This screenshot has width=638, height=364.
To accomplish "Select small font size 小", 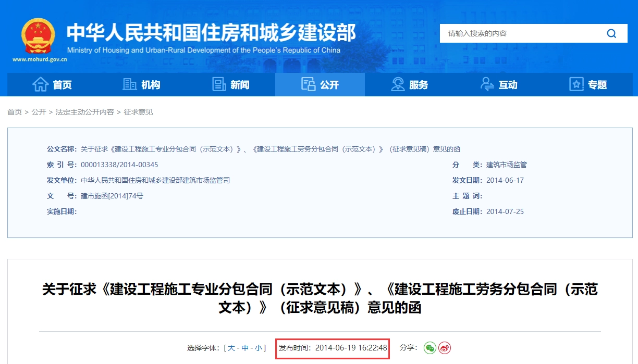I will (259, 348).
